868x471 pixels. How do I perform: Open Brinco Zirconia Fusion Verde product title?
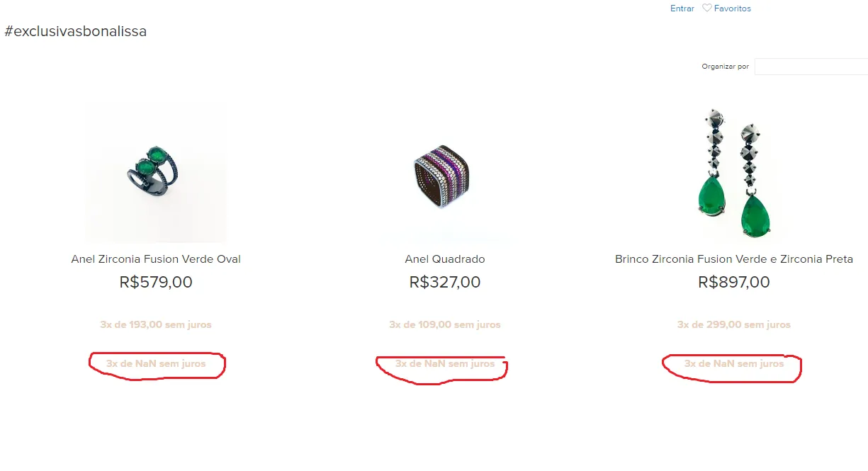pos(733,259)
